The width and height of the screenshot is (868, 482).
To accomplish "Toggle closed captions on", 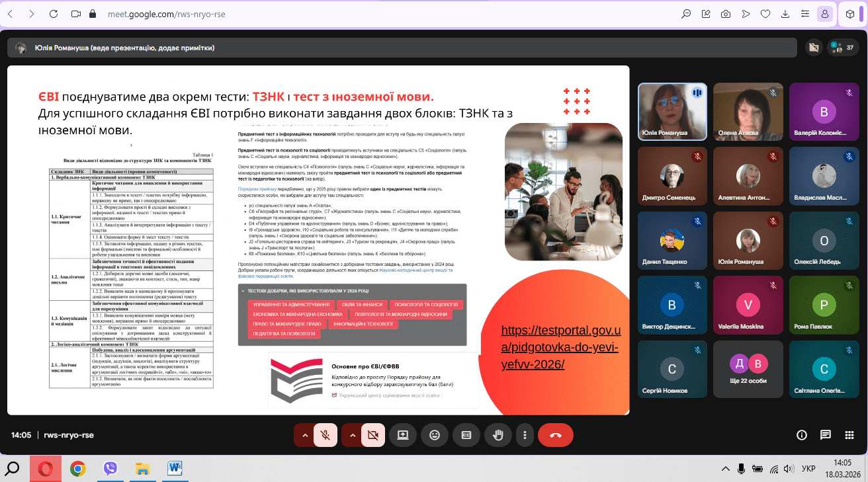I will 466,435.
